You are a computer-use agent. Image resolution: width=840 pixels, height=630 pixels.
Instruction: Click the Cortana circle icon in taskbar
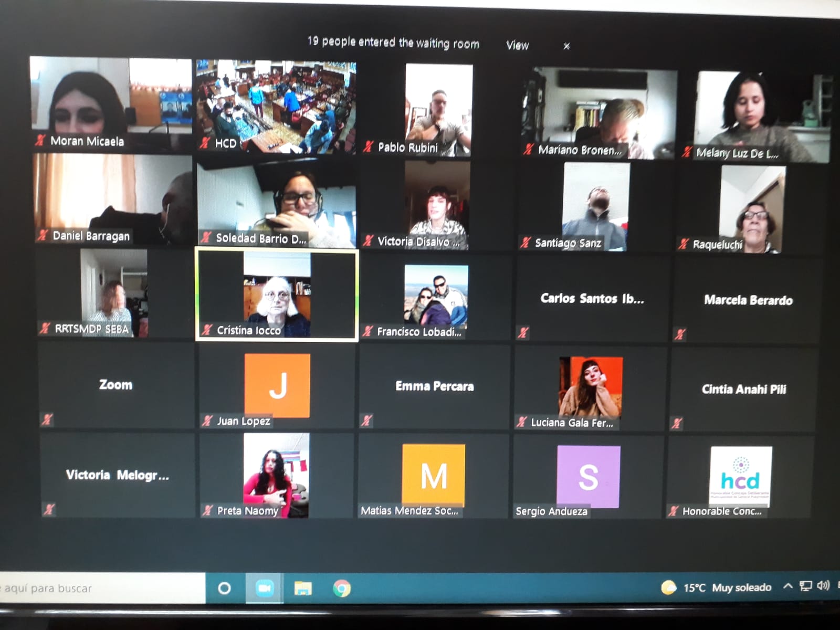click(x=224, y=589)
